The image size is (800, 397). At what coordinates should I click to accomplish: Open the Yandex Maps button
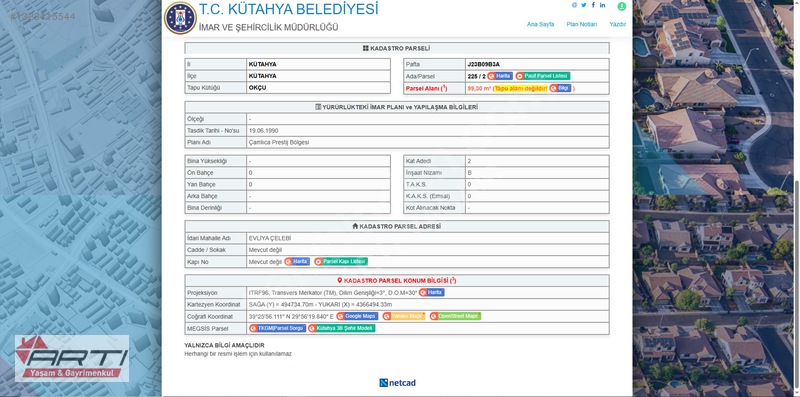(x=404, y=316)
